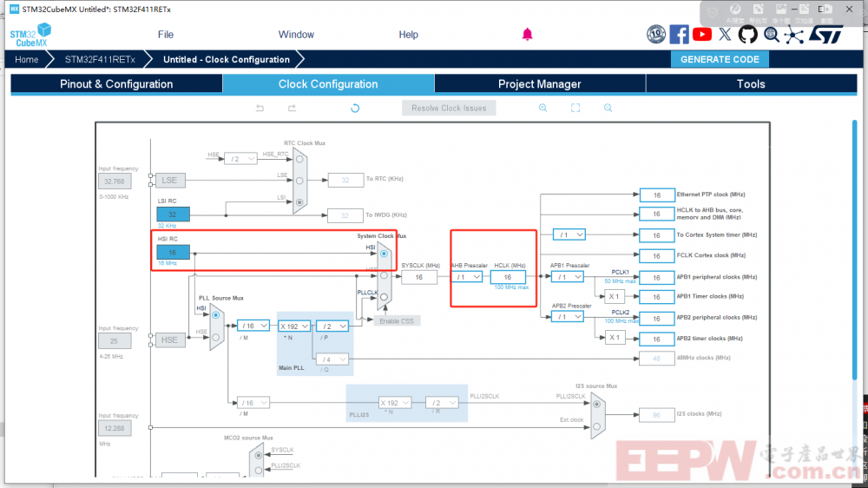Select HSE in System Clock Mux
The width and height of the screenshot is (868, 488).
(x=384, y=275)
